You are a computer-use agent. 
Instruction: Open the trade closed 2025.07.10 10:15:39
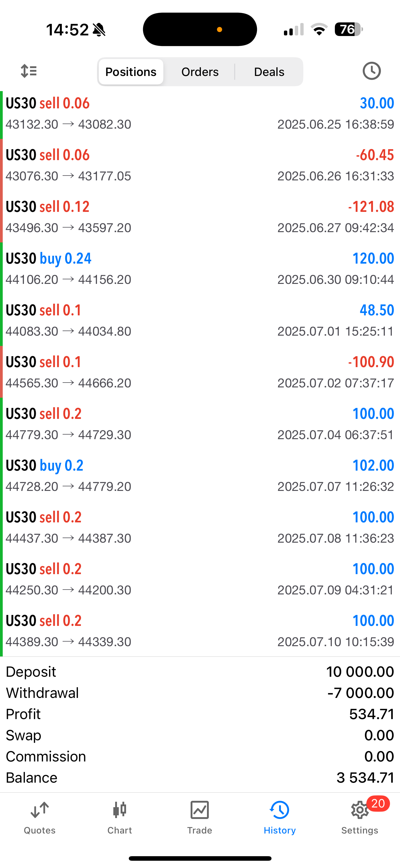point(200,631)
